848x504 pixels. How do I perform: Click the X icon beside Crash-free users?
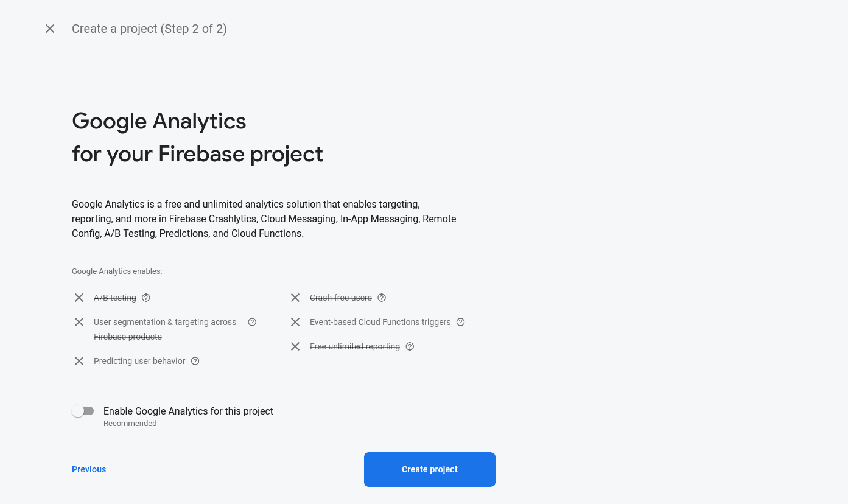(x=295, y=298)
